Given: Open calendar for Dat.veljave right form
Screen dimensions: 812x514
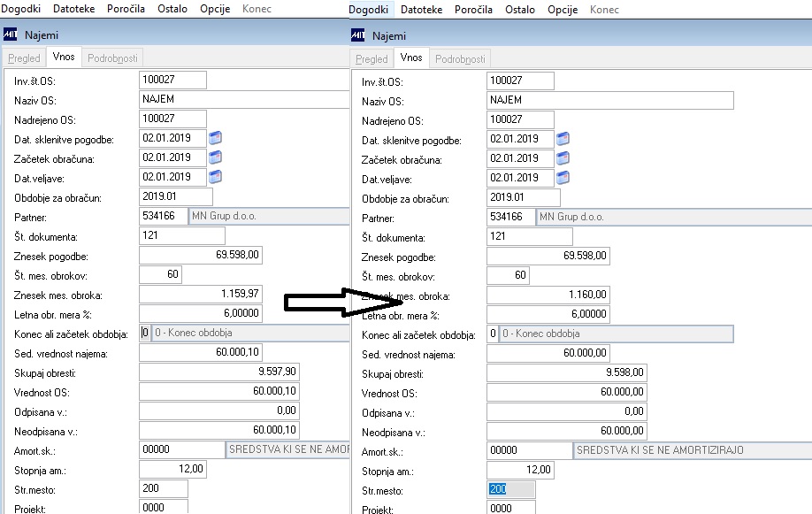Looking at the screenshot, I should click(x=563, y=178).
